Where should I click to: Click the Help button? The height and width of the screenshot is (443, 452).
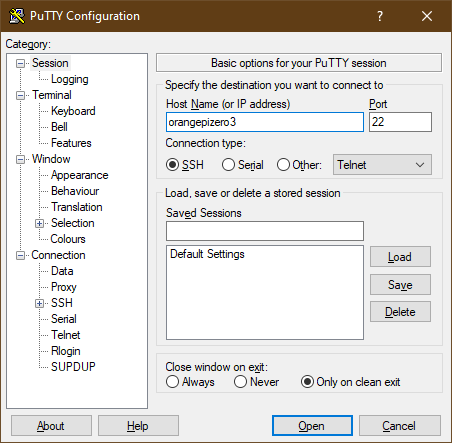click(x=138, y=426)
